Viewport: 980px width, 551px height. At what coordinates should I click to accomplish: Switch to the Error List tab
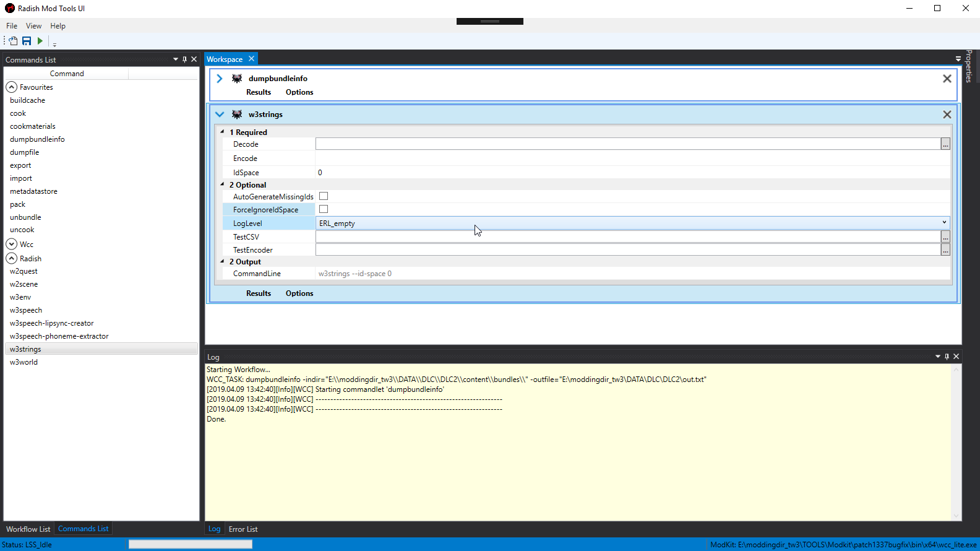pos(243,529)
